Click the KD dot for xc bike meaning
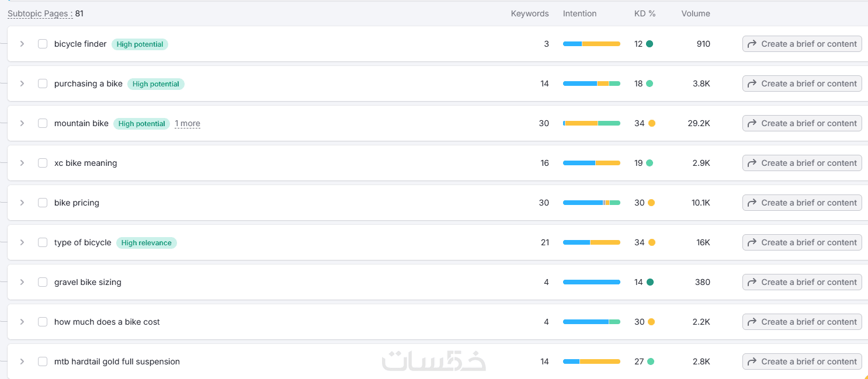 click(x=650, y=163)
